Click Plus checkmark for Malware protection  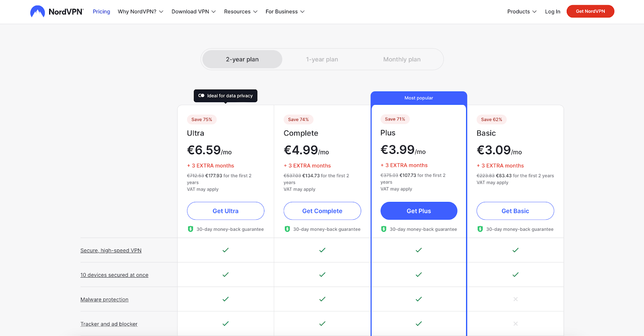coord(419,299)
